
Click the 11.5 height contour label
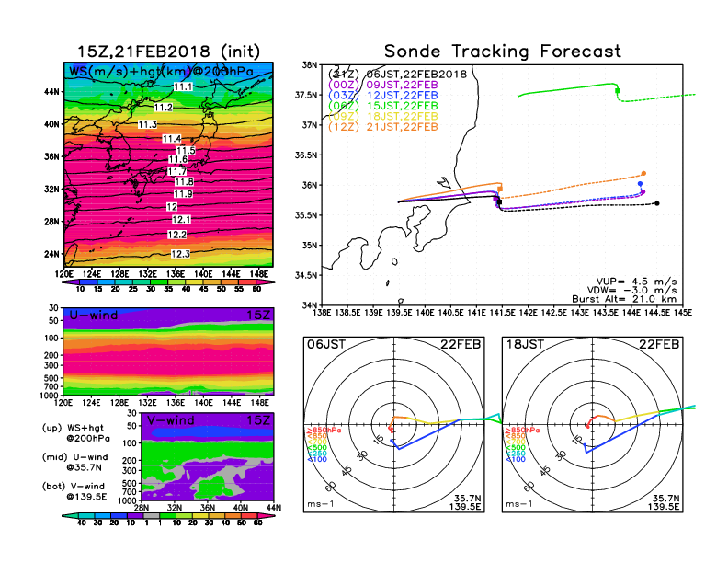[186, 150]
